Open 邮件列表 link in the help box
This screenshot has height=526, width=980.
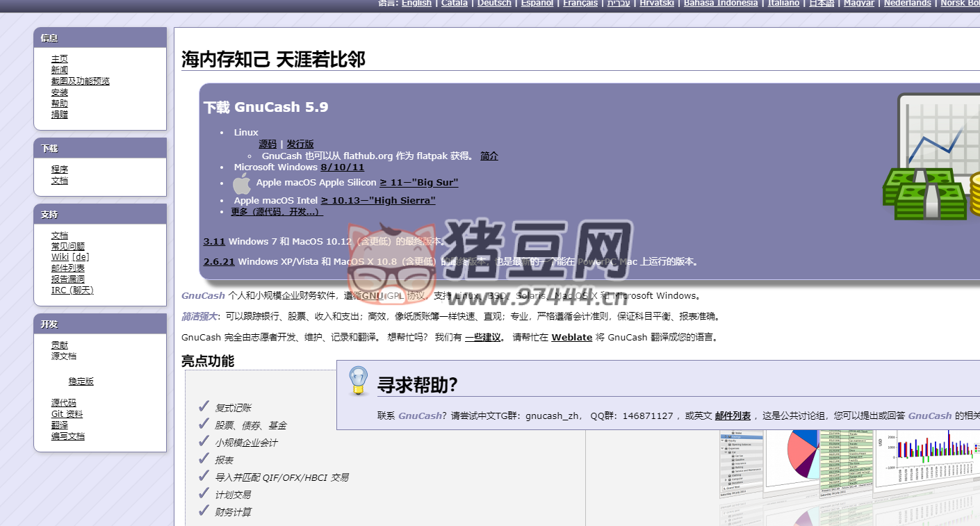click(733, 416)
